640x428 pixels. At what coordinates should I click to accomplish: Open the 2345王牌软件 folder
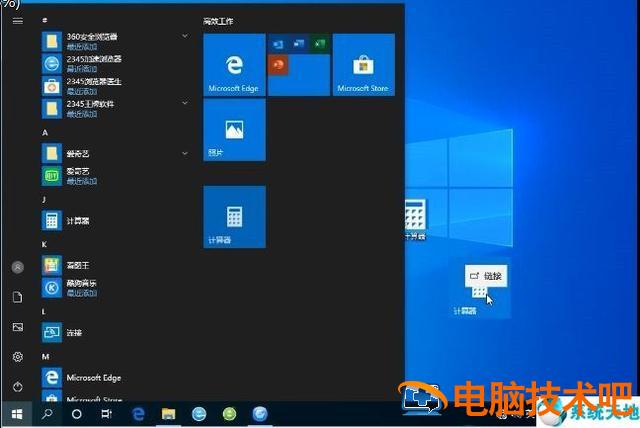(116, 109)
